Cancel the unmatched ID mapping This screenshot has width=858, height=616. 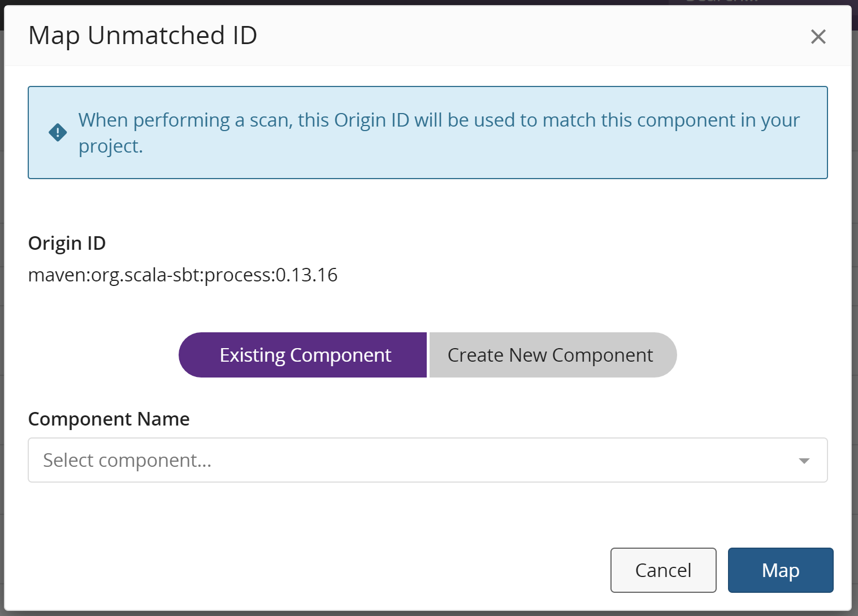click(663, 570)
